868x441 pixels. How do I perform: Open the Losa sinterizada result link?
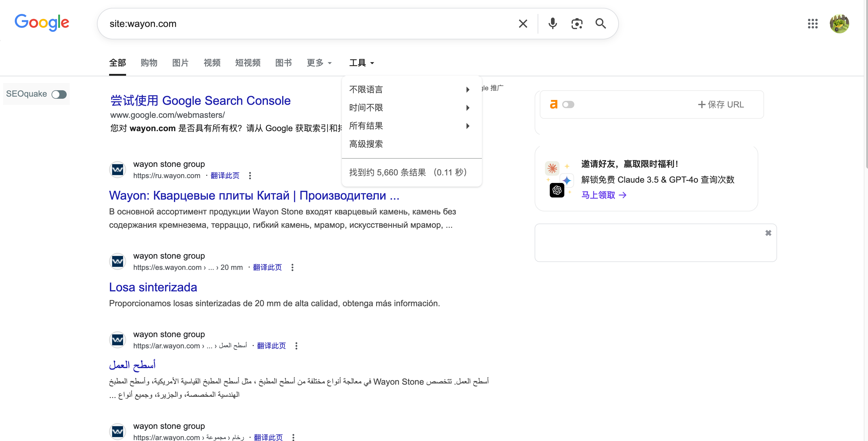coord(153,287)
